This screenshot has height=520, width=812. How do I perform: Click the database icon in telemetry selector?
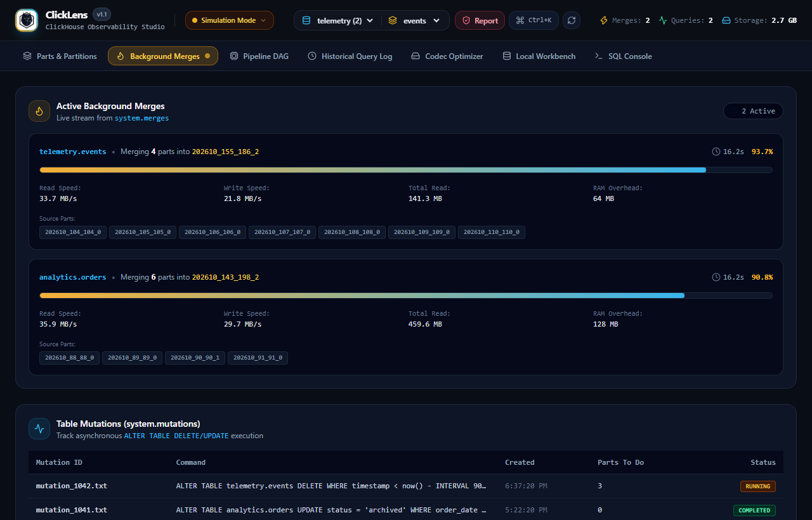click(x=306, y=20)
